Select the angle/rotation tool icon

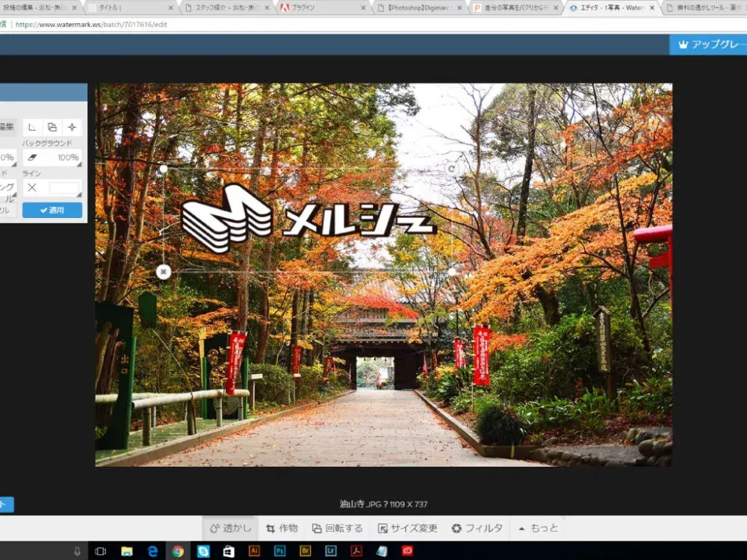32,127
